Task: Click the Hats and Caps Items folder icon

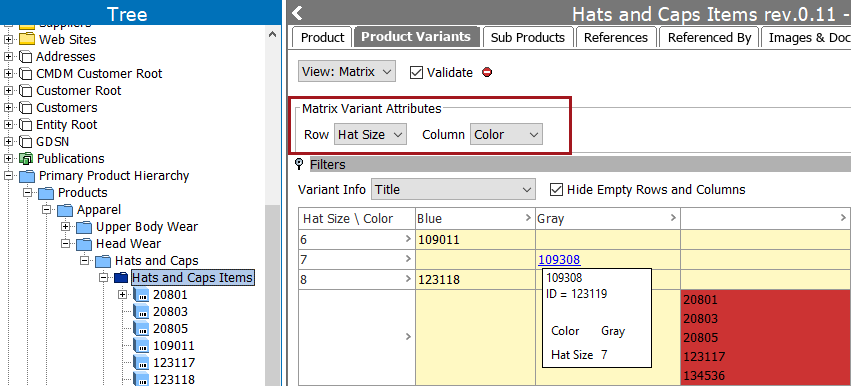Action: click(122, 278)
